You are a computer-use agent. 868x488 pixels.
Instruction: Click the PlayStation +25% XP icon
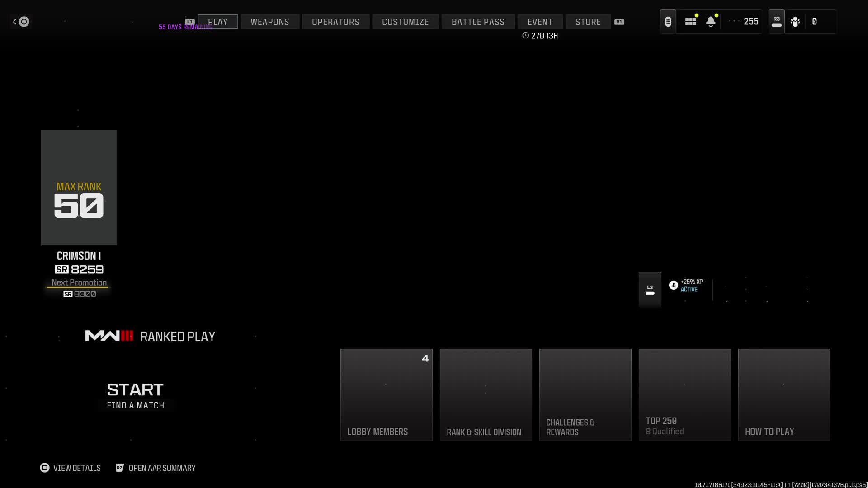click(673, 285)
